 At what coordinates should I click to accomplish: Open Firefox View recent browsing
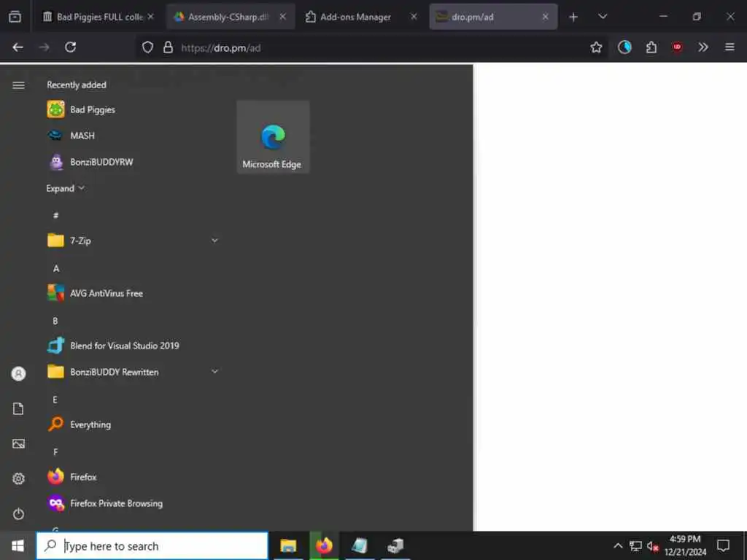15,17
